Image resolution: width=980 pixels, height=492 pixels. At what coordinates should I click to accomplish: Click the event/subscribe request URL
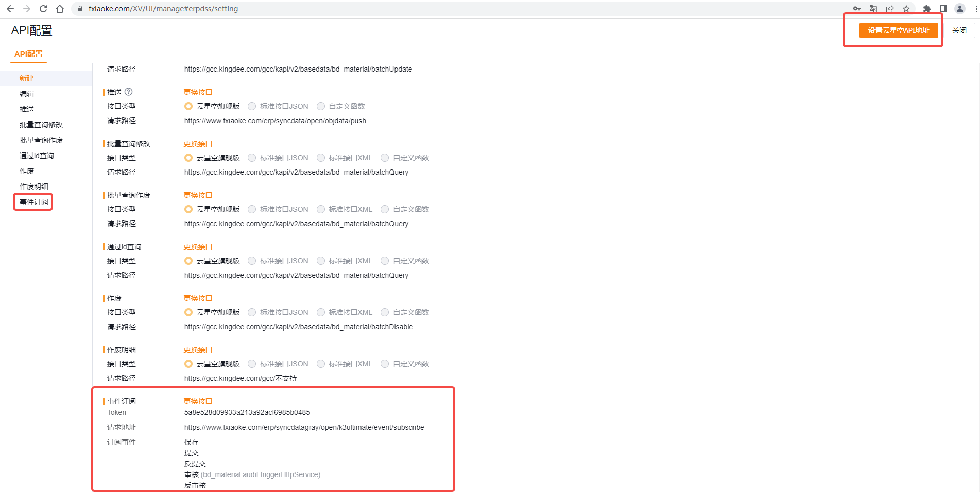[x=304, y=427]
